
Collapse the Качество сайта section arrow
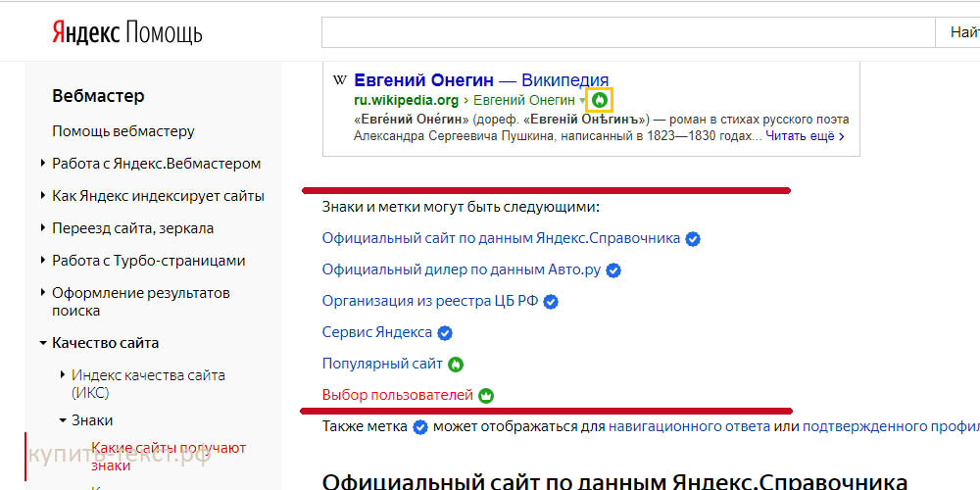point(42,343)
